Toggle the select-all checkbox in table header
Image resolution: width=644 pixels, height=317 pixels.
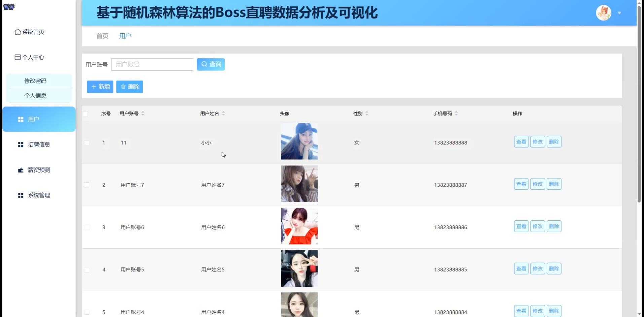pyautogui.click(x=86, y=114)
